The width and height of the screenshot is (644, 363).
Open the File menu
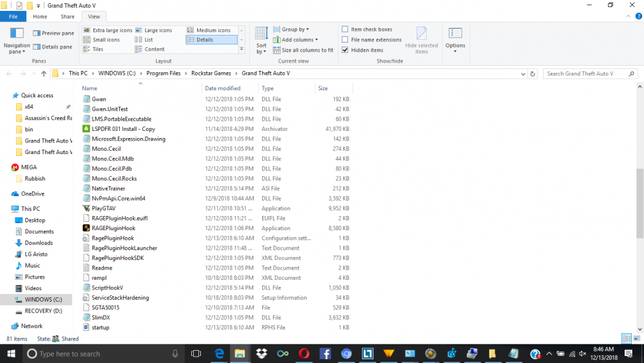13,17
